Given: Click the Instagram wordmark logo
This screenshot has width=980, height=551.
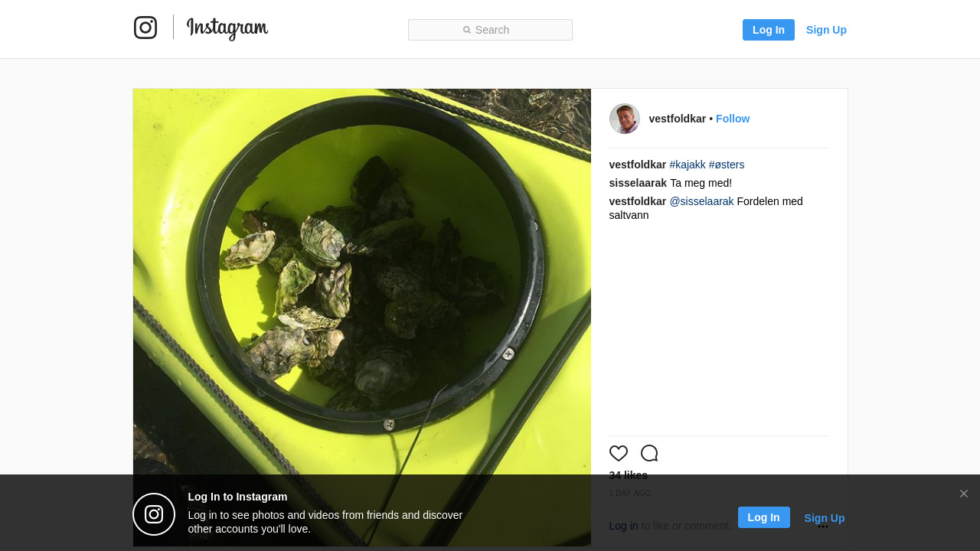Looking at the screenshot, I should pyautogui.click(x=227, y=29).
